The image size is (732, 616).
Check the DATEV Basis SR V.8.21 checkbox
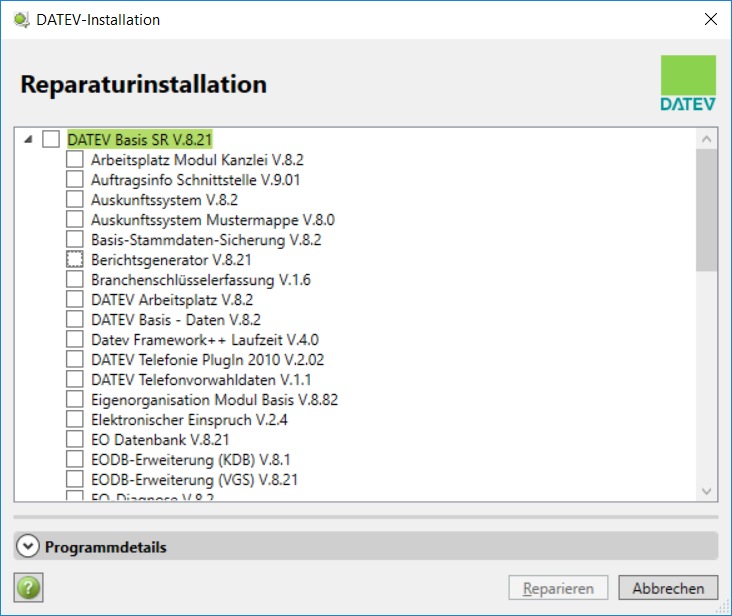pos(51,139)
